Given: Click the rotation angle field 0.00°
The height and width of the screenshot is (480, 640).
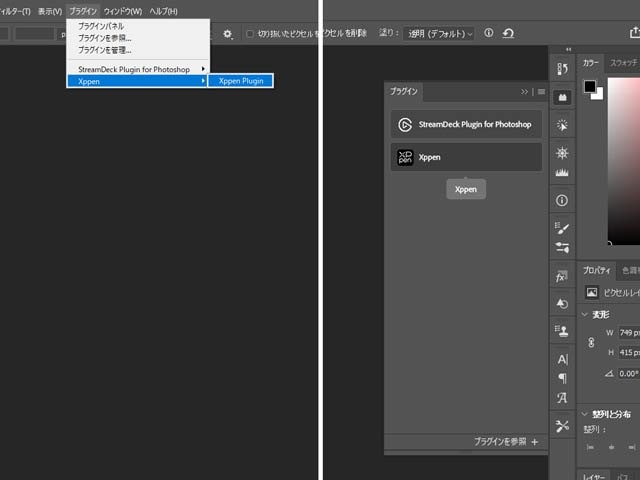Looking at the screenshot, I should [x=629, y=373].
